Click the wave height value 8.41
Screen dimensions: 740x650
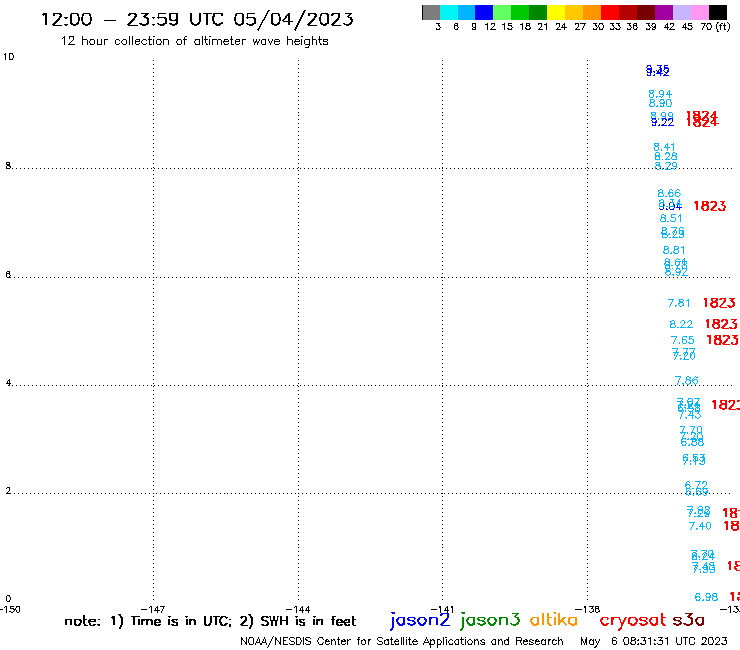tap(664, 147)
